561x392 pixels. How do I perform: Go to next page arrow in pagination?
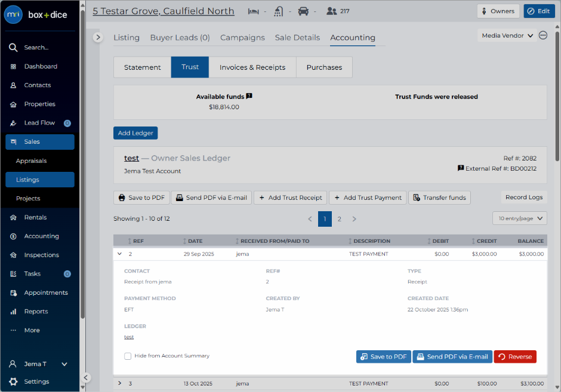(354, 219)
